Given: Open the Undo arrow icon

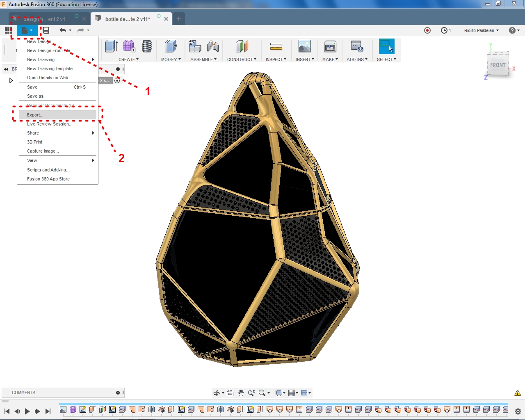Looking at the screenshot, I should point(62,30).
